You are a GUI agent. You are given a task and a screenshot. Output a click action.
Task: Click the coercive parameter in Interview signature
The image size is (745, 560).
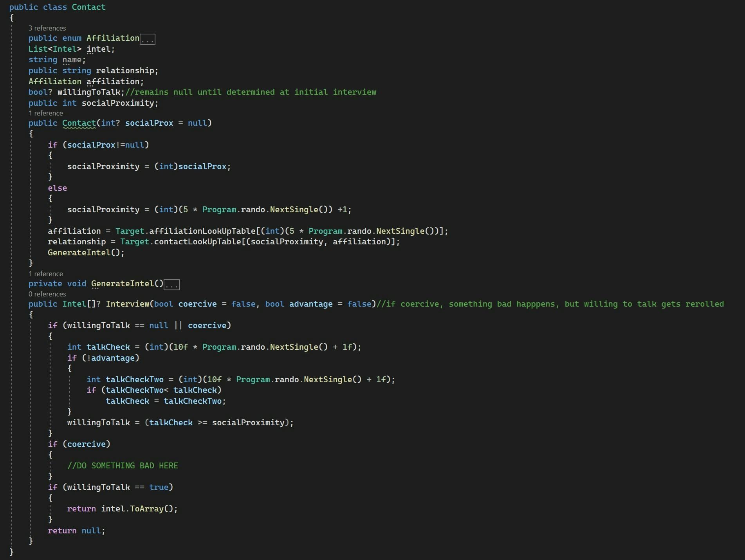coord(197,304)
